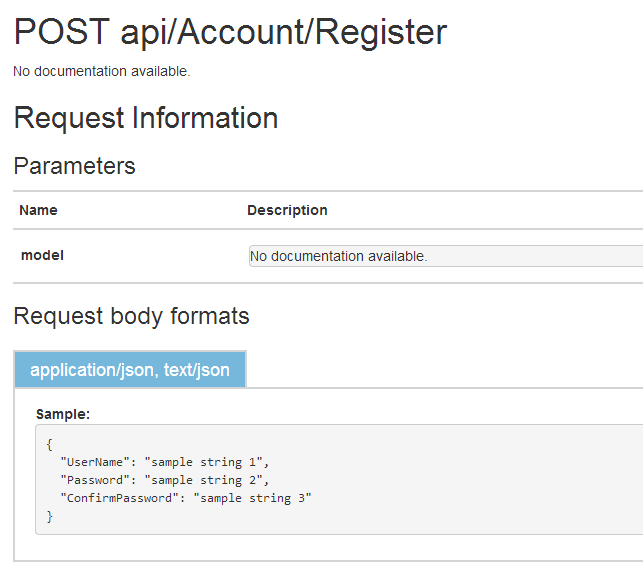Click the closing brace of the JSON sample
Image resolution: width=643 pixels, height=564 pixels.
click(x=50, y=516)
